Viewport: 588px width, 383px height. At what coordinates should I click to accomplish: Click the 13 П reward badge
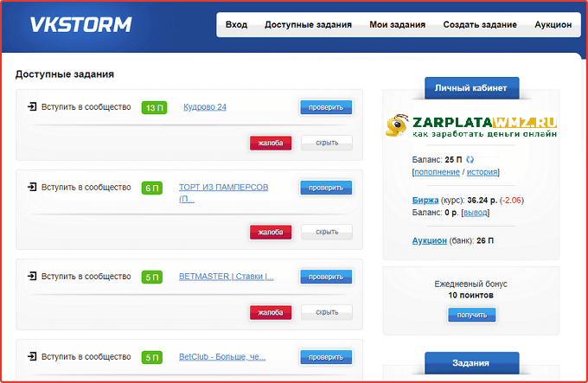154,107
